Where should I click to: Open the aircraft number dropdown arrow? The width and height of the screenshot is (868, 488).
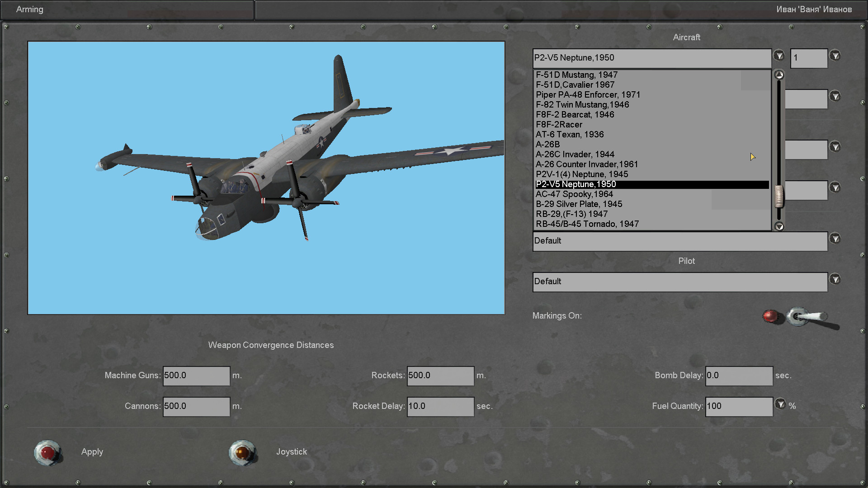[x=835, y=56]
